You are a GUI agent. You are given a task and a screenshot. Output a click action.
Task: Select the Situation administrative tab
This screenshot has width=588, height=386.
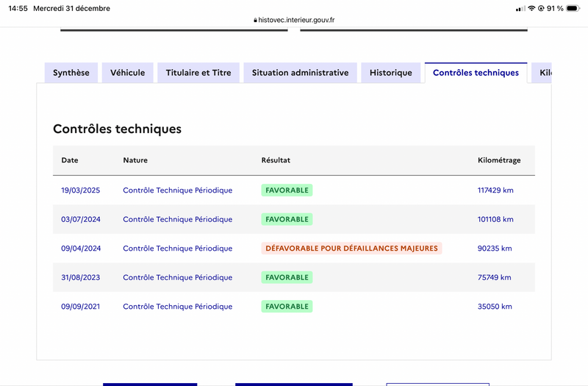[x=300, y=73]
